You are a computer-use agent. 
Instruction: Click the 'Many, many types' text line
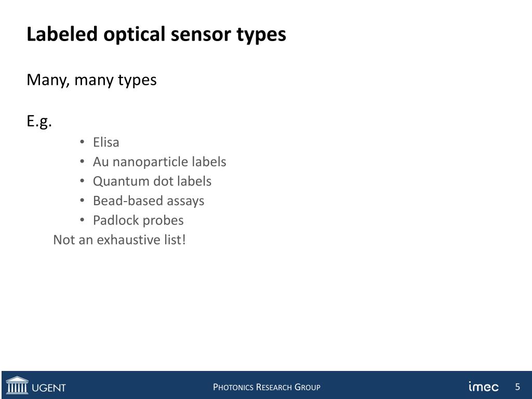[91, 81]
